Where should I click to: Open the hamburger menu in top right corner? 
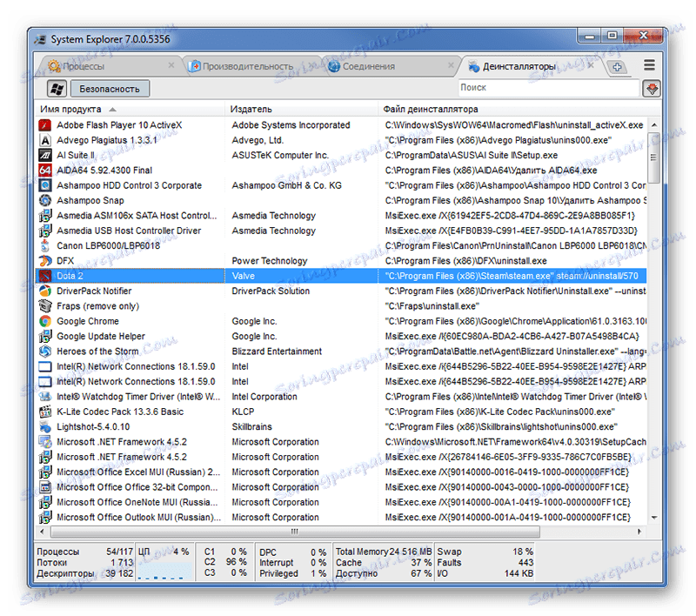point(649,64)
